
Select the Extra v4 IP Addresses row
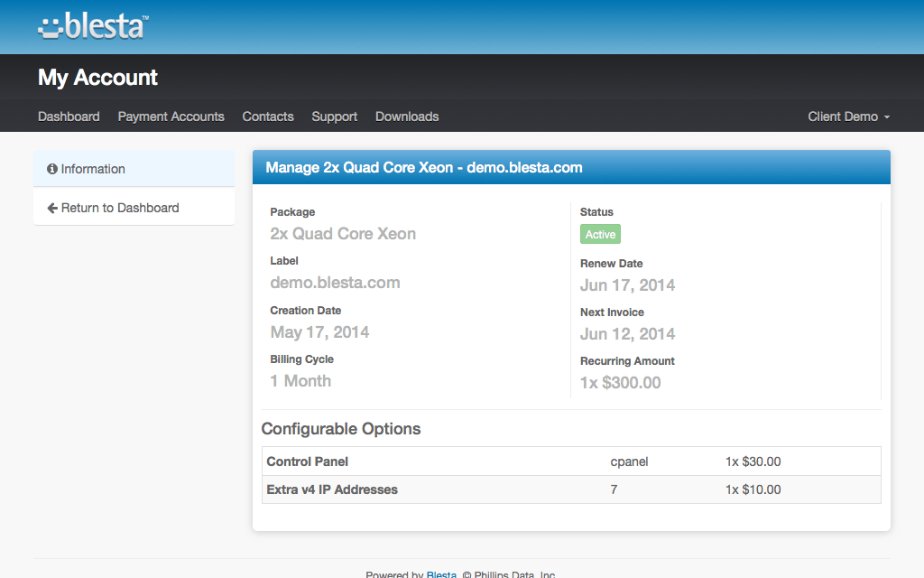coord(570,489)
